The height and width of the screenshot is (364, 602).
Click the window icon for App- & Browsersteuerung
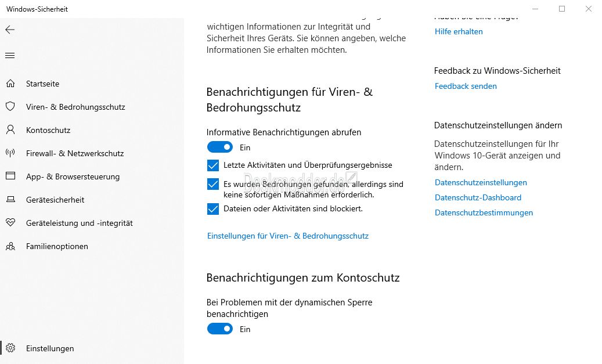click(10, 176)
